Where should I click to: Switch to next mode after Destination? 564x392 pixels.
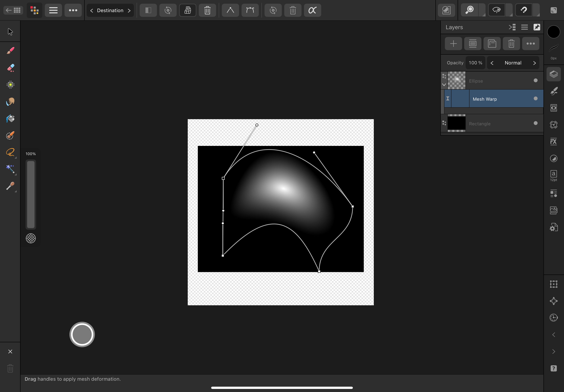coord(129,10)
